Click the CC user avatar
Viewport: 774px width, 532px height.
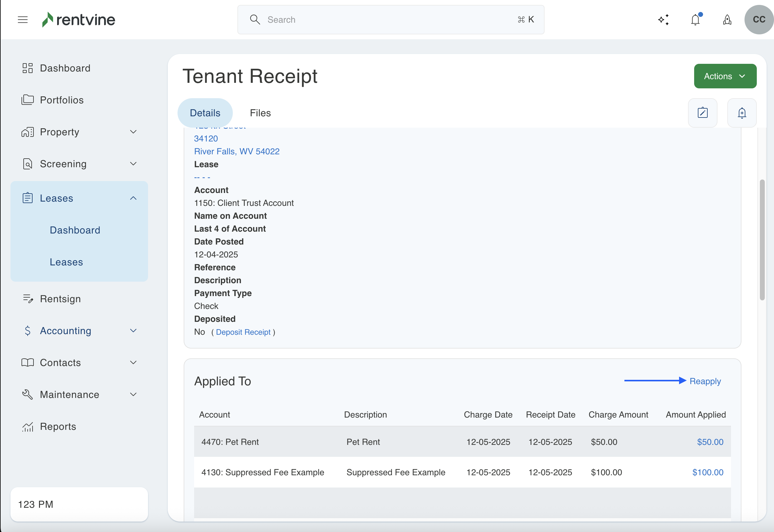[759, 20]
